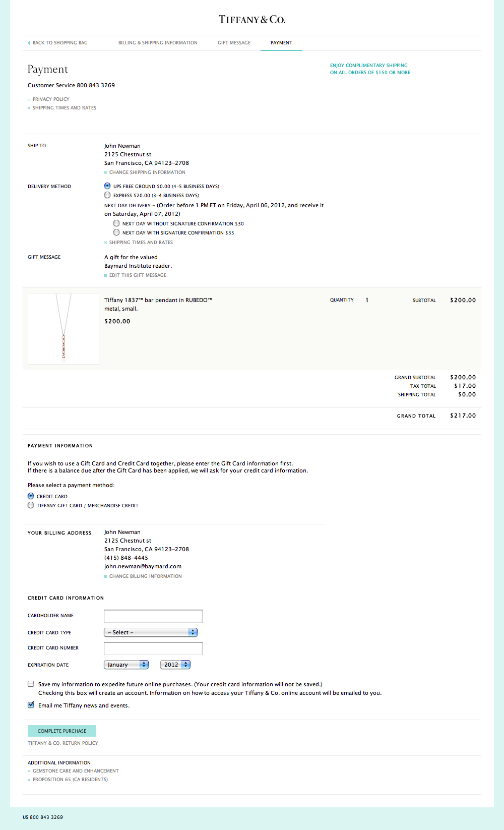Check Save my information checkbox
The width and height of the screenshot is (504, 830).
(31, 684)
